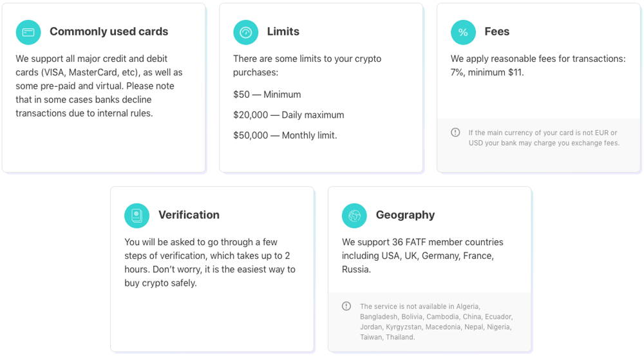
Task: Click the Limits heading
Action: (283, 32)
